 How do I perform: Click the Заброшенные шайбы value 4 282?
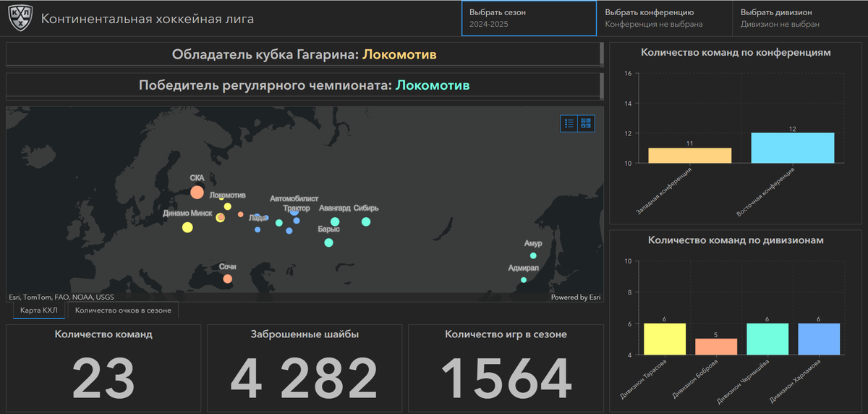tap(304, 378)
